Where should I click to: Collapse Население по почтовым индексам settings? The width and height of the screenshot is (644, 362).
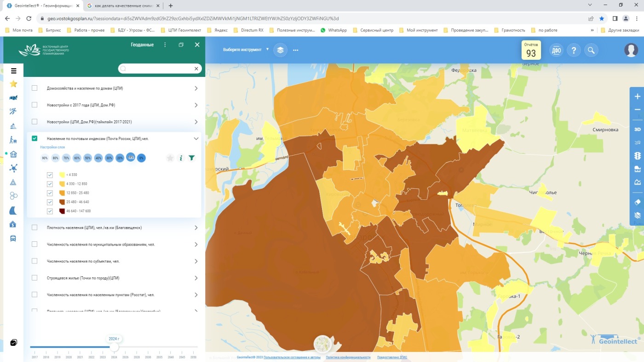tap(196, 138)
